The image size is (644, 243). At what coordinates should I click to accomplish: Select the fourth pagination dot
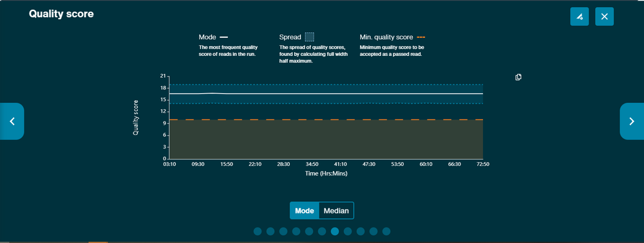click(296, 231)
